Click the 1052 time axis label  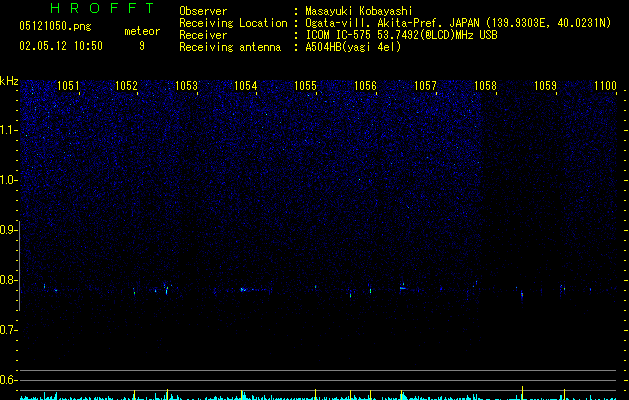(126, 86)
